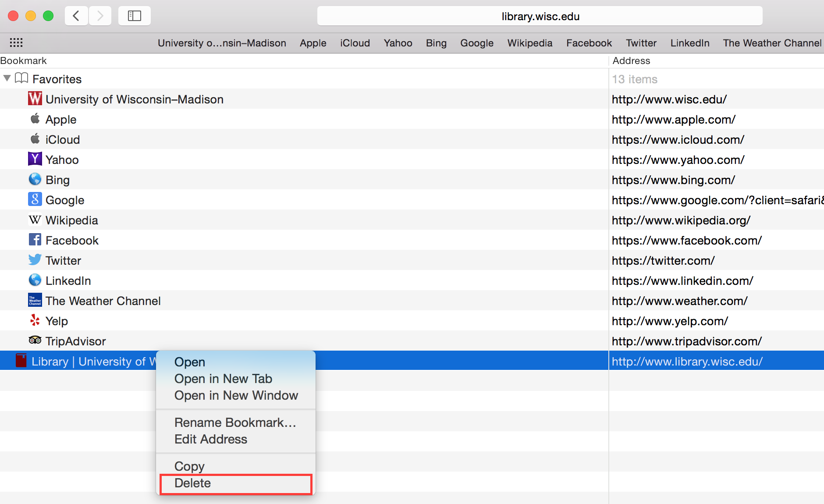Click the open book icon next to Favorites
The height and width of the screenshot is (504, 824).
[21, 78]
